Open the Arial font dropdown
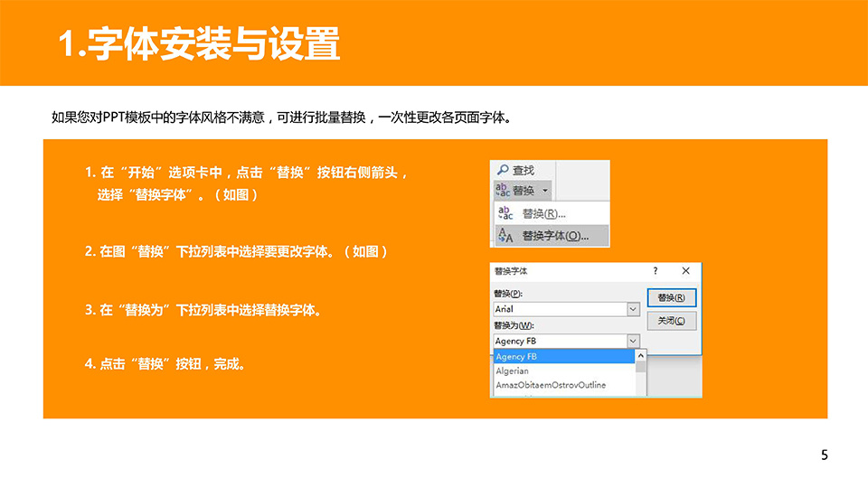The width and height of the screenshot is (868, 488). (633, 309)
